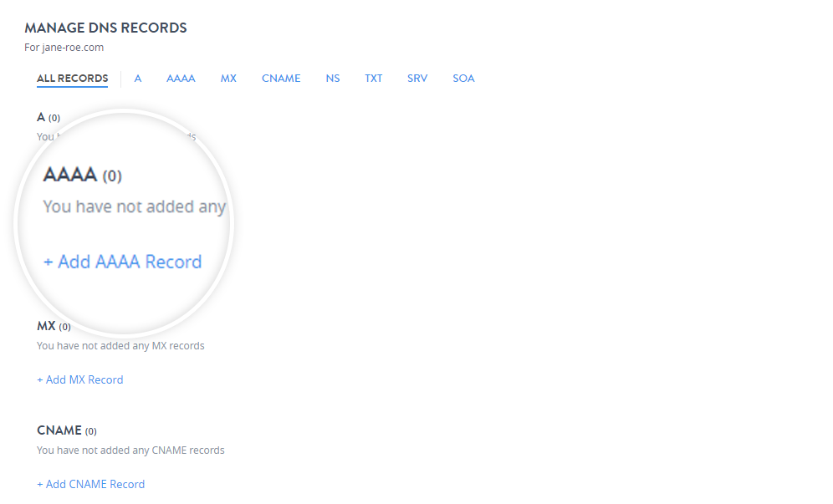
Task: Go to the CNAME tab
Action: point(281,79)
